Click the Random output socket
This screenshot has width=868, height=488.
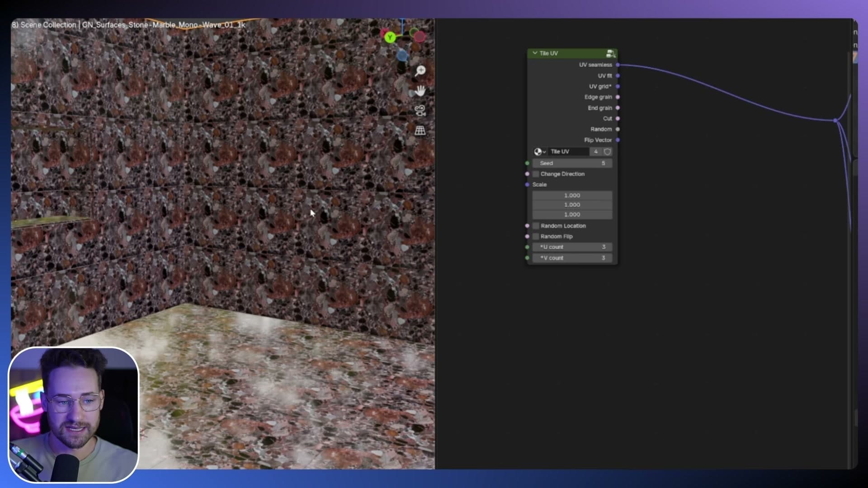point(618,129)
